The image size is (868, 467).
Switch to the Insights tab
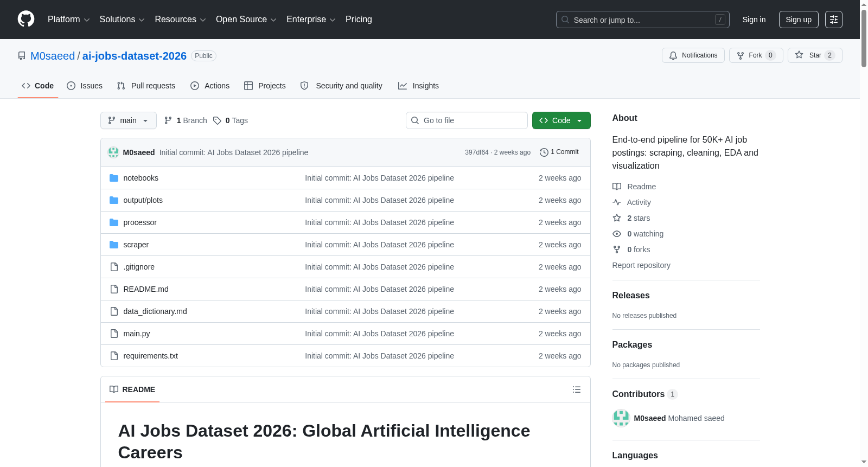tap(418, 86)
